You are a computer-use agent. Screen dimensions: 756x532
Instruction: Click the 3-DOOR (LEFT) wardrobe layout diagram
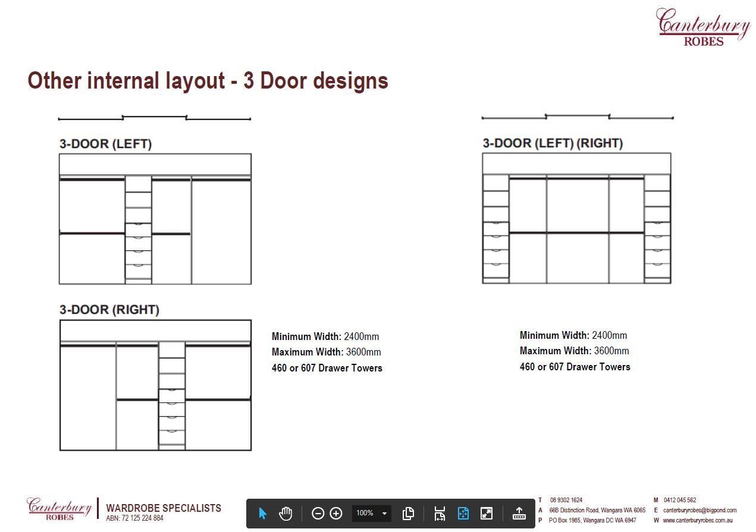click(155, 219)
